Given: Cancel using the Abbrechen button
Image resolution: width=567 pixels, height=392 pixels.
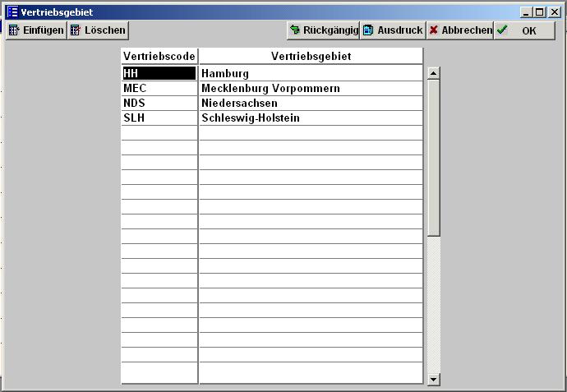Looking at the screenshot, I should 460,30.
